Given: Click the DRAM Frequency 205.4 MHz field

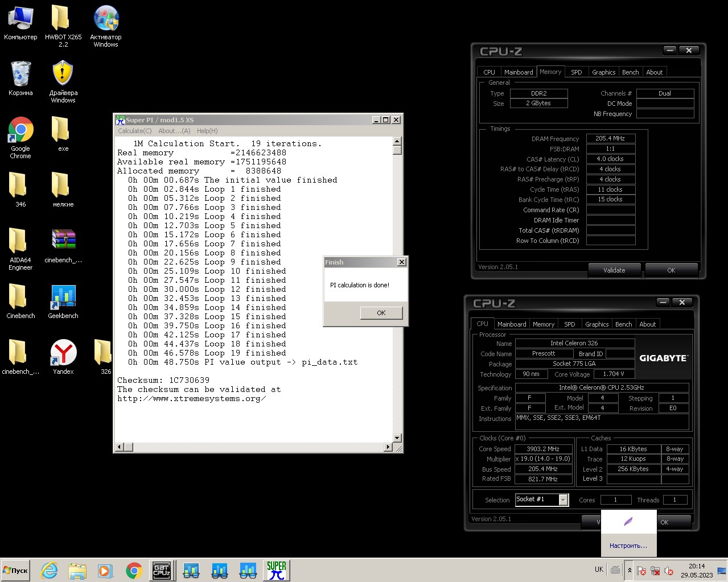Looking at the screenshot, I should (611, 138).
